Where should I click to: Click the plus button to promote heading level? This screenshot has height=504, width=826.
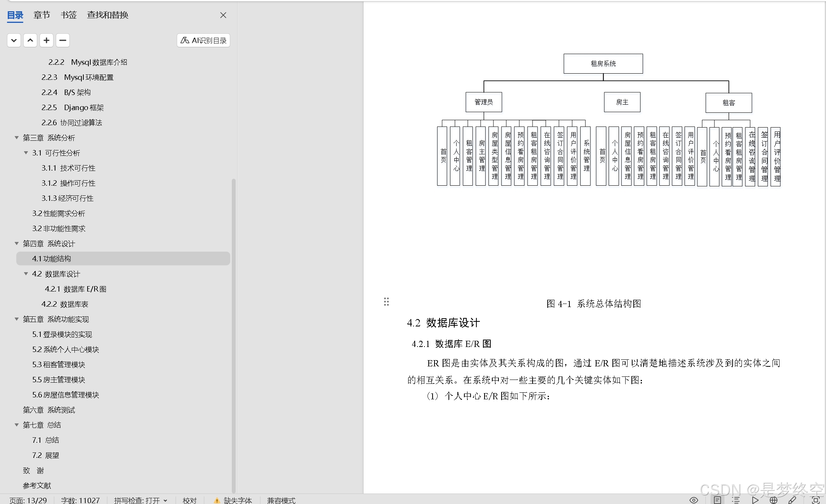tap(47, 40)
